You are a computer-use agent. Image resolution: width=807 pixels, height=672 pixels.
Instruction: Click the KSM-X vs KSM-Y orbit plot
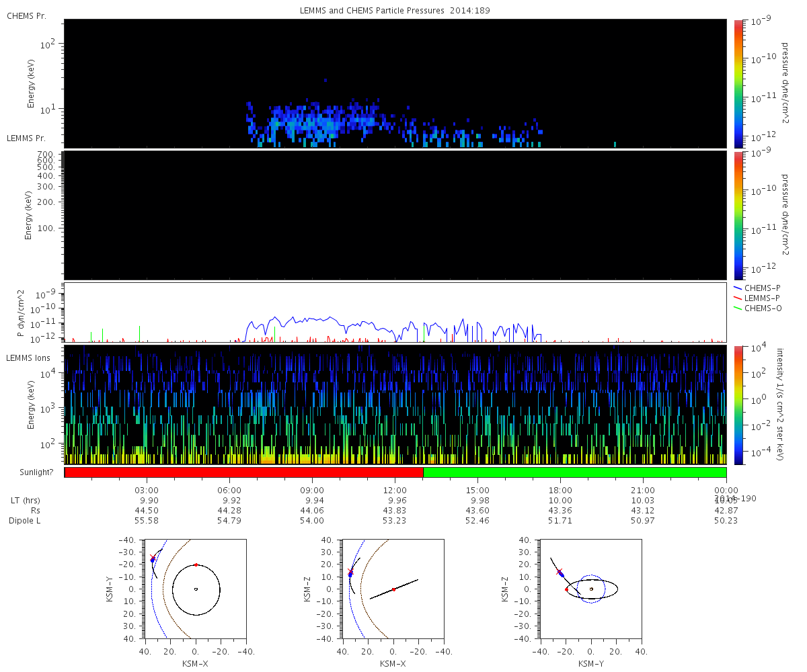195,589
